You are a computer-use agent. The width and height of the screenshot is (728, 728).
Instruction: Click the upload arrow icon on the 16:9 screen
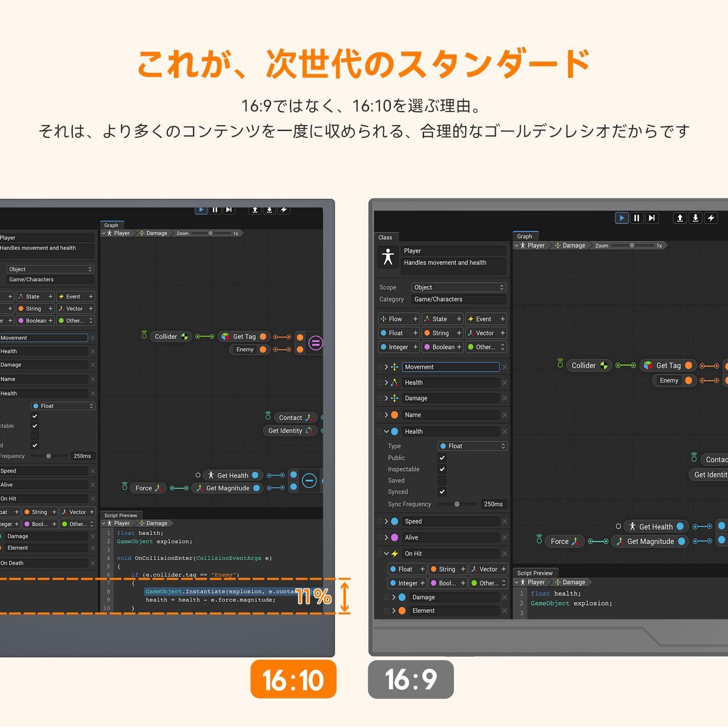point(680,218)
